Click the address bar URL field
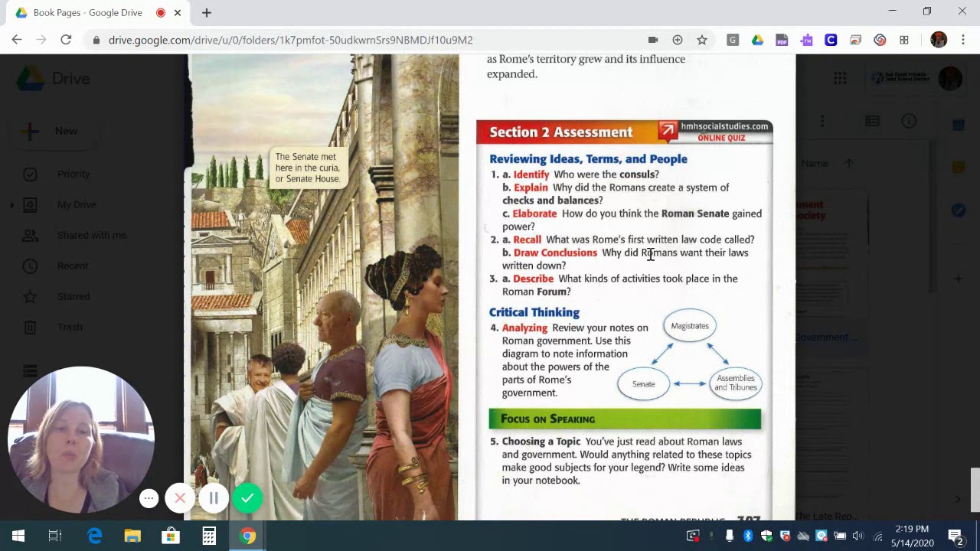980x551 pixels. [x=367, y=40]
